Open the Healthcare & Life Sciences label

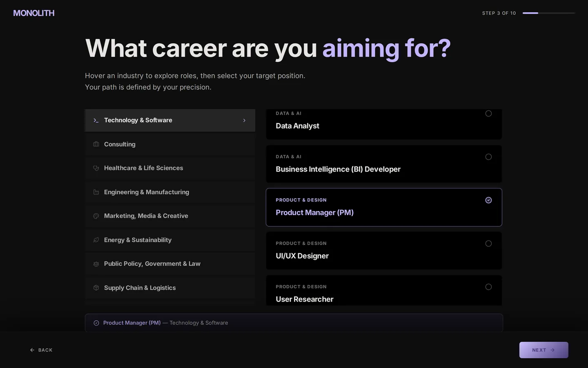point(143,168)
